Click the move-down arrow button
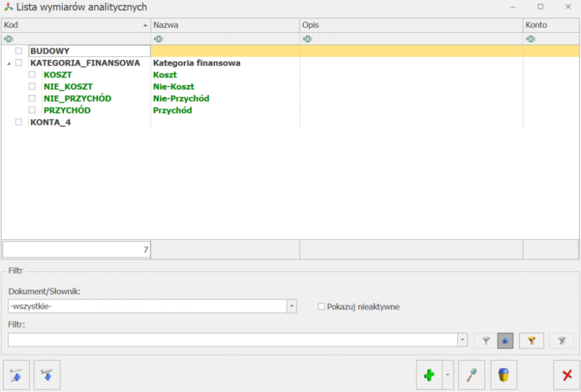 [x=47, y=376]
